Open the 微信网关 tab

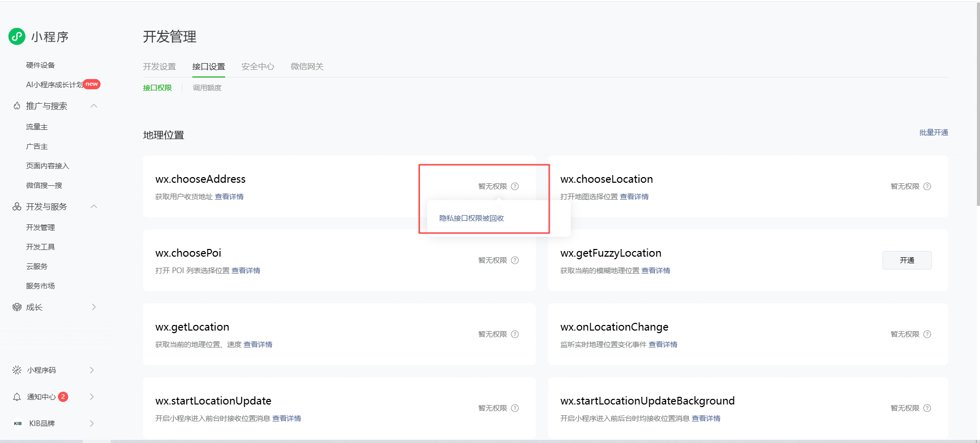coord(307,67)
